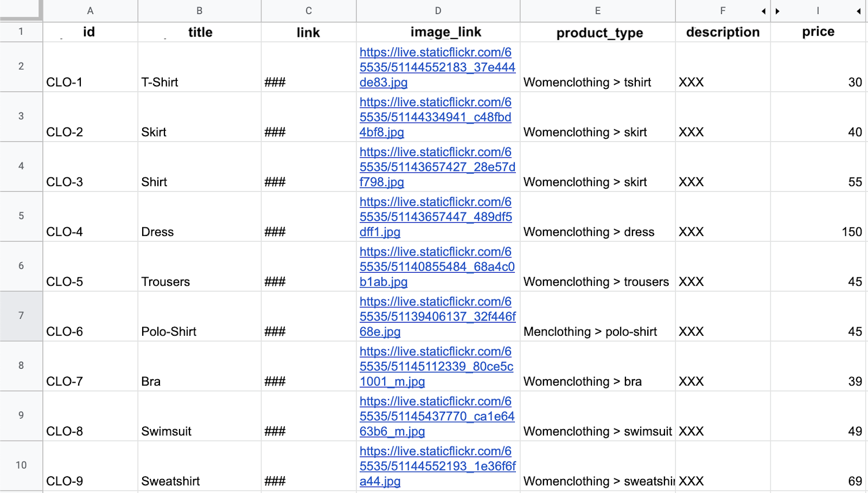Select the row 1 header
868x493 pixels.
[21, 32]
